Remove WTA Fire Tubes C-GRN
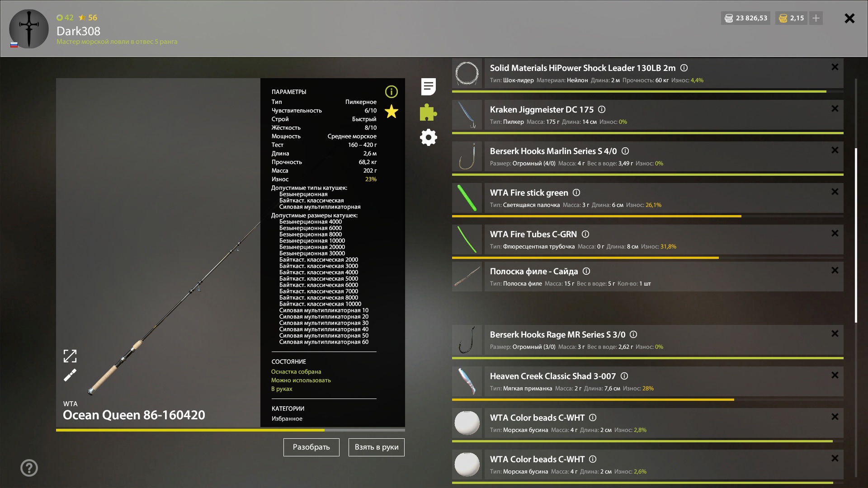Image resolution: width=868 pixels, height=488 pixels. coord(835,233)
